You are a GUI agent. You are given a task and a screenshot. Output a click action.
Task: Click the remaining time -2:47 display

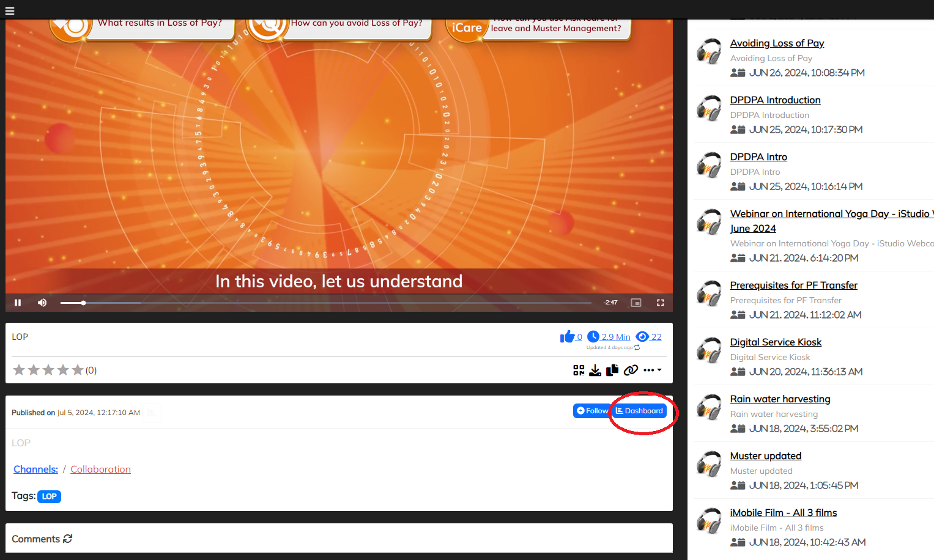pos(610,303)
